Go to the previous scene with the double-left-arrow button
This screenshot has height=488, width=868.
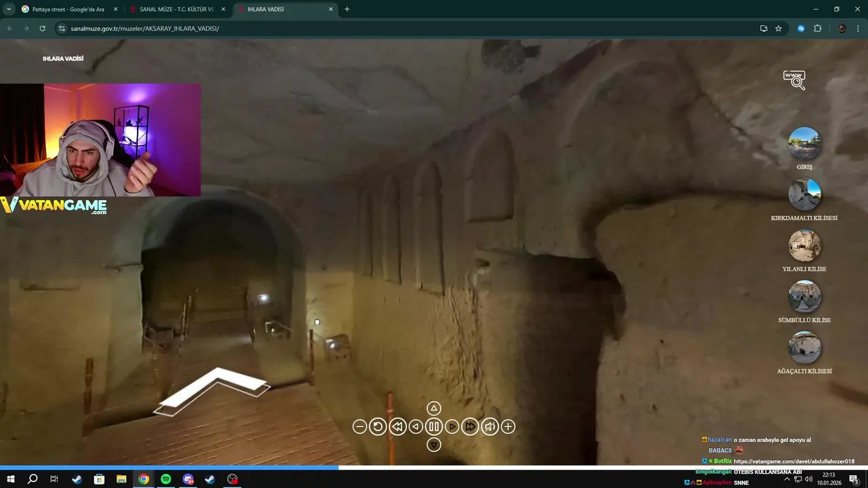pos(397,426)
